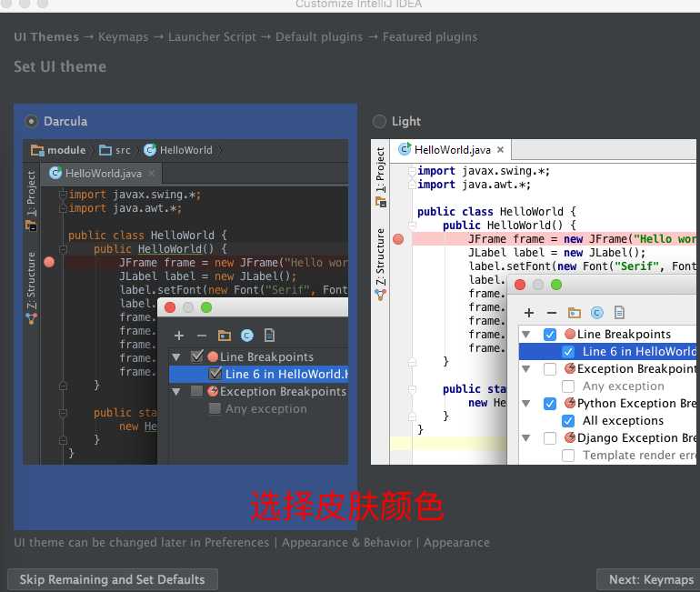Collapse Line Breakpoints node in Darcula dialog

176,356
